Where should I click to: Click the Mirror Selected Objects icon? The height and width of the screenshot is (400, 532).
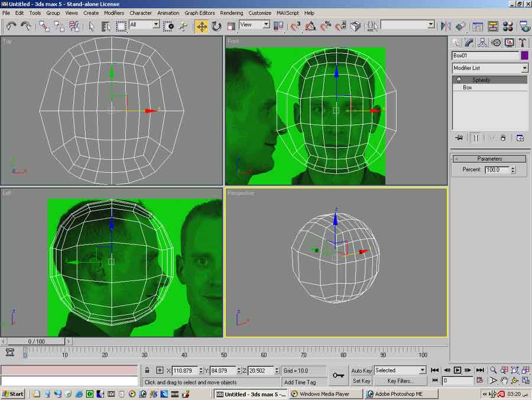445,26
